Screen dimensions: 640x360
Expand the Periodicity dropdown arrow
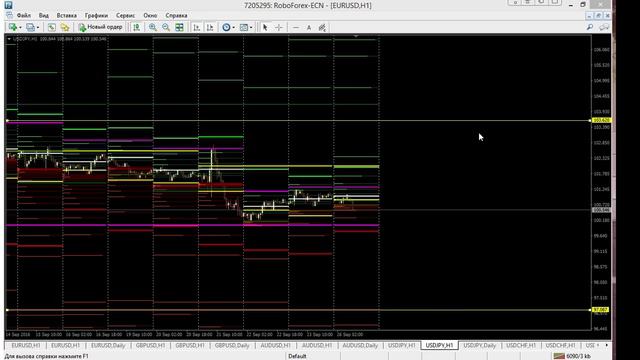point(233,28)
